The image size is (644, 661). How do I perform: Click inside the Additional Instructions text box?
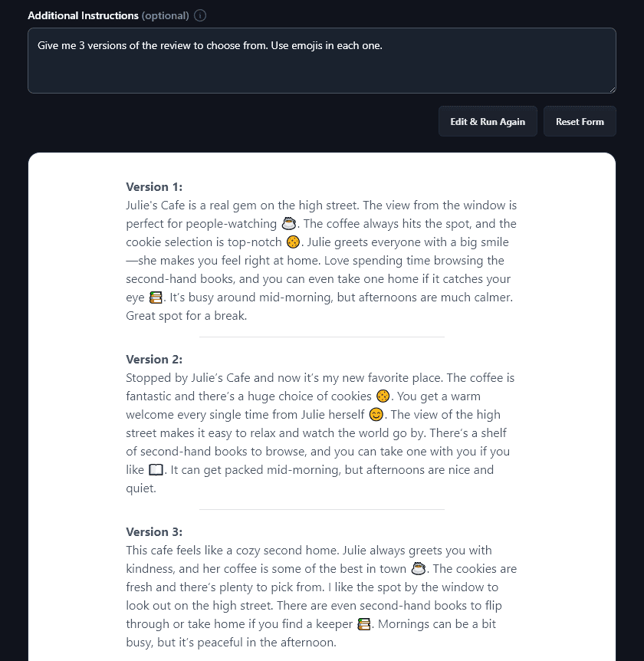pyautogui.click(x=322, y=65)
